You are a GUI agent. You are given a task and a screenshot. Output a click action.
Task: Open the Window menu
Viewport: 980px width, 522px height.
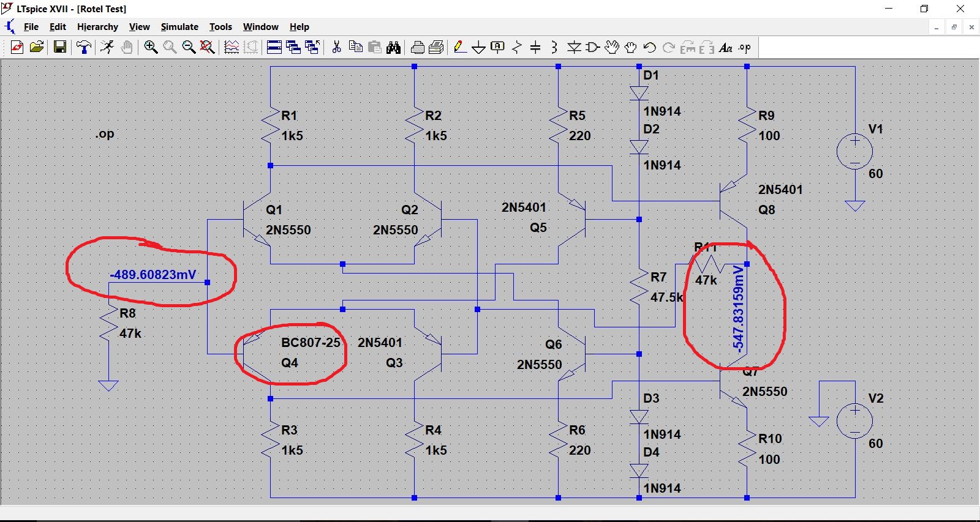pos(261,27)
